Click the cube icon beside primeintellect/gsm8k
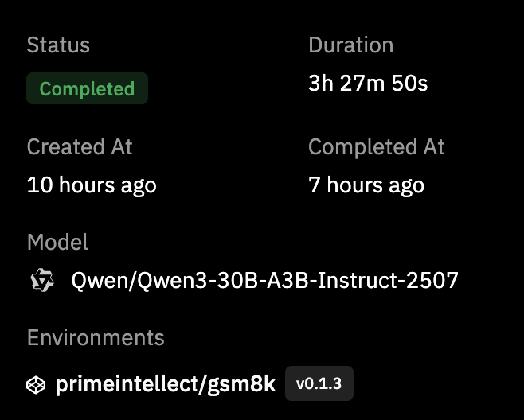 [37, 384]
